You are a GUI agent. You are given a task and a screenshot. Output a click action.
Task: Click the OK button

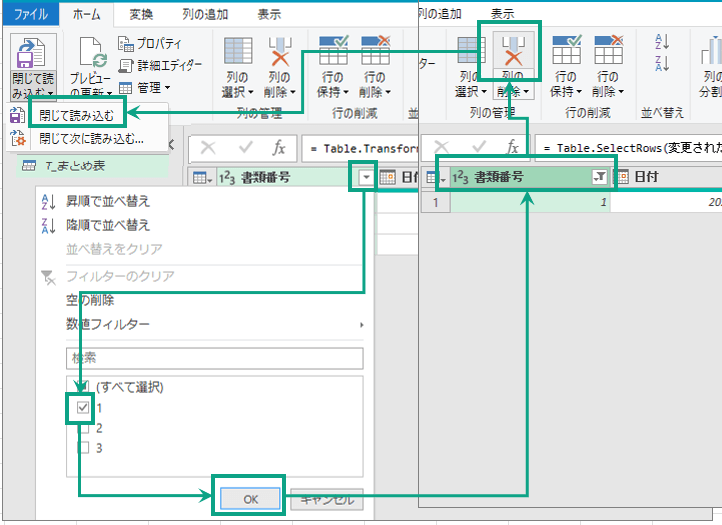click(250, 499)
